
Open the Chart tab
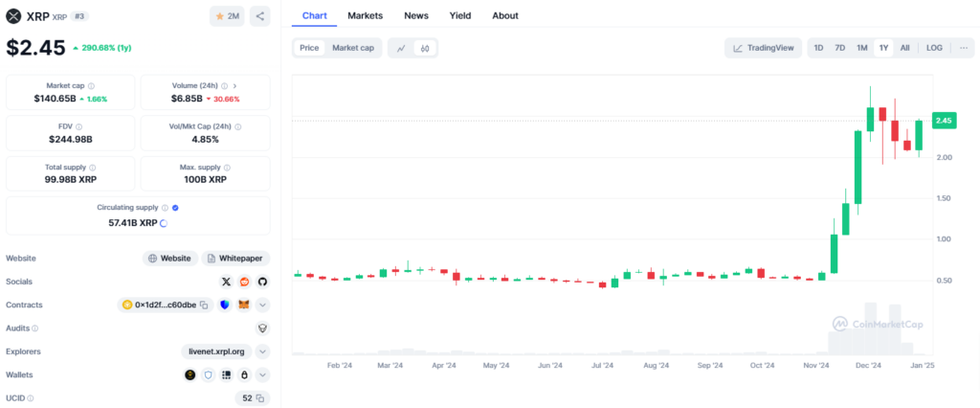coord(314,15)
